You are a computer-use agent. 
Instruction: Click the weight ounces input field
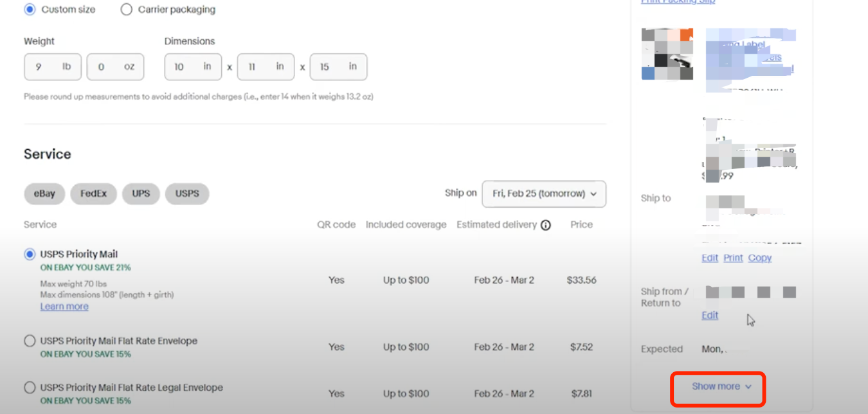[115, 67]
